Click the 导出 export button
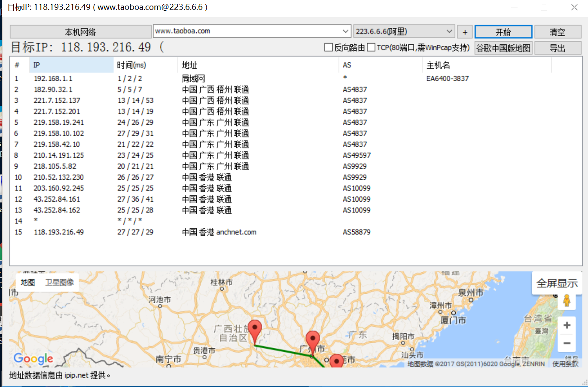588x387 pixels. pos(557,48)
